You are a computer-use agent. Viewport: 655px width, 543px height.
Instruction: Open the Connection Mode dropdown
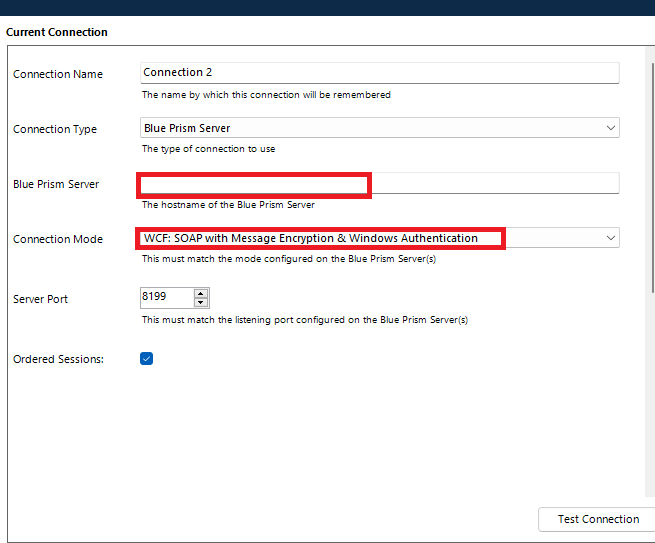coord(379,238)
